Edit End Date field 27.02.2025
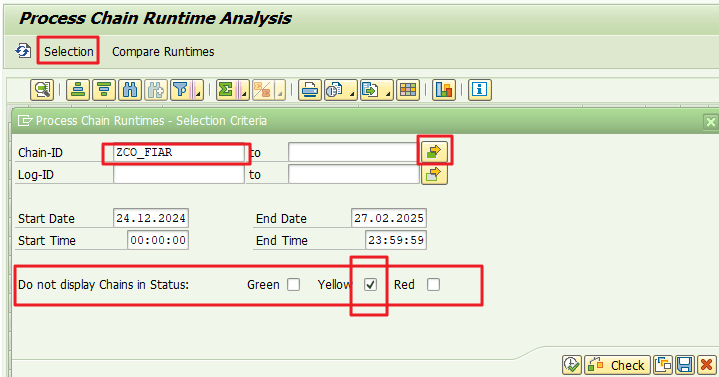This screenshot has width=719, height=377. (389, 218)
